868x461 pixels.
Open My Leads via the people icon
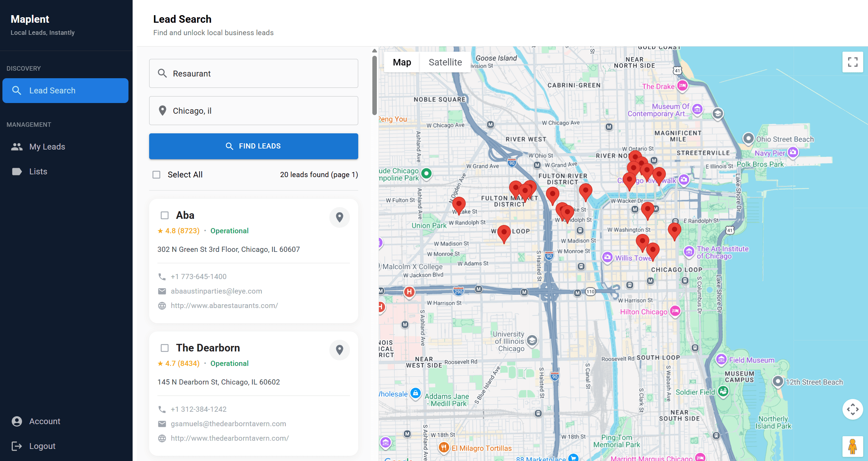[17, 146]
